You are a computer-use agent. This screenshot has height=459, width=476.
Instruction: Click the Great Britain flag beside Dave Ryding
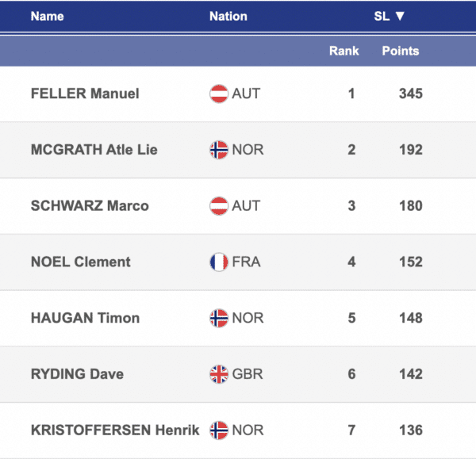(218, 374)
